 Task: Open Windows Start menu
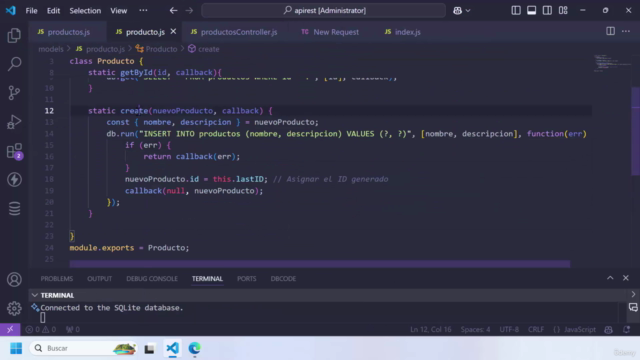pyautogui.click(x=16, y=348)
